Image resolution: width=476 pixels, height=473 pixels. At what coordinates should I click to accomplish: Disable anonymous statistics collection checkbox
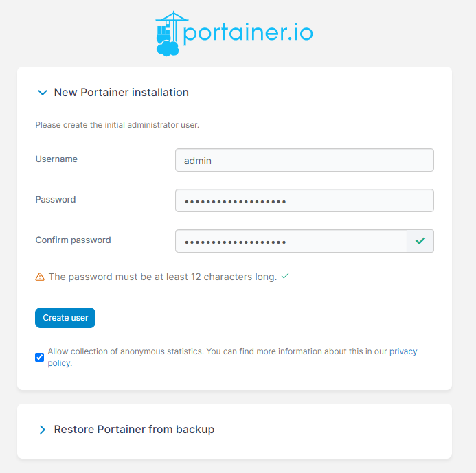[x=40, y=357]
